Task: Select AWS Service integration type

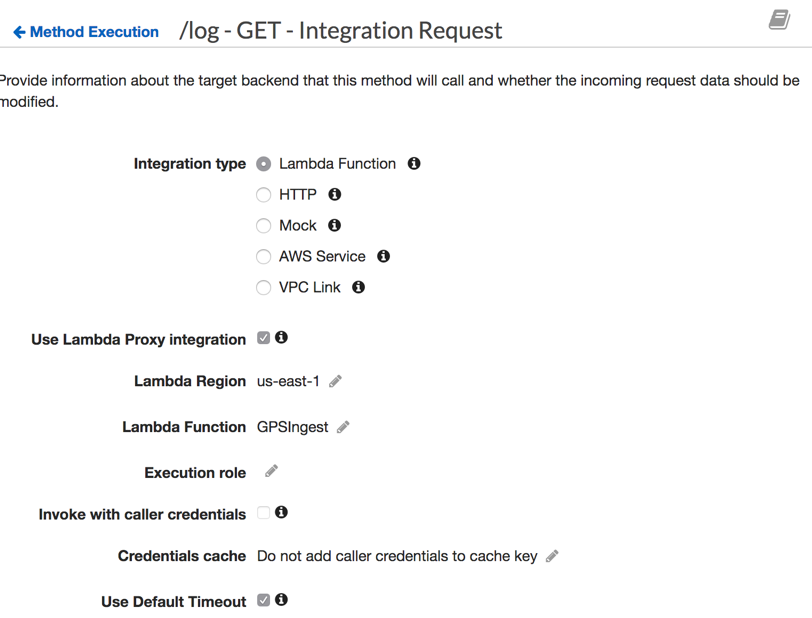Action: [x=264, y=257]
